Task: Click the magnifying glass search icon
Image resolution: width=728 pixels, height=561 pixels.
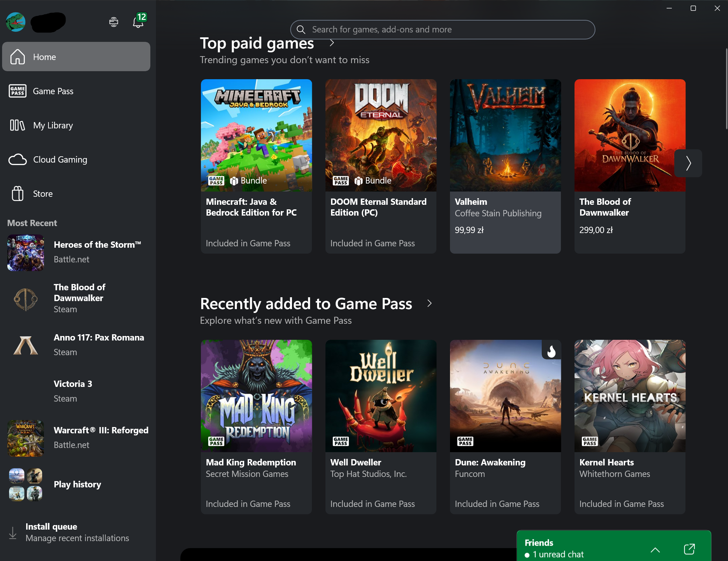Action: pos(301,30)
